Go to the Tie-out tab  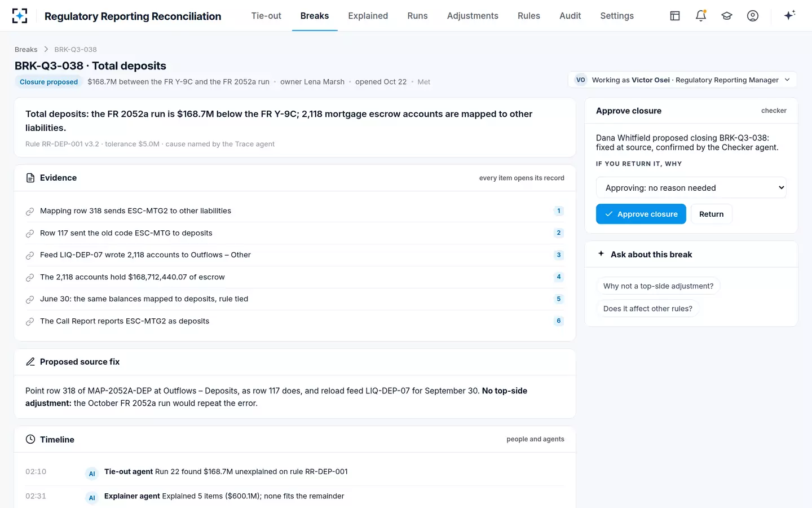coord(266,16)
